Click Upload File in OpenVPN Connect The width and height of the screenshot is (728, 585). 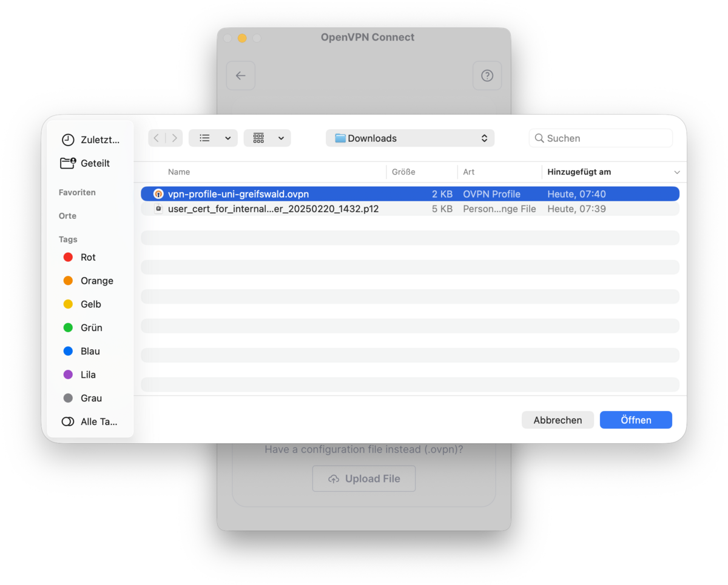(x=364, y=478)
